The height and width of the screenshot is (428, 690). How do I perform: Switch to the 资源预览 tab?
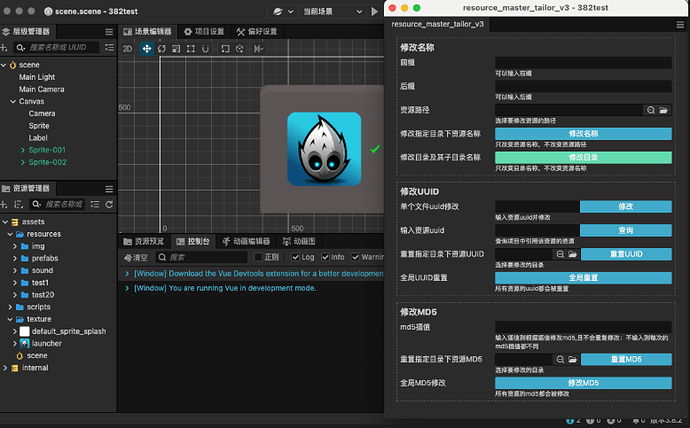pyautogui.click(x=144, y=241)
